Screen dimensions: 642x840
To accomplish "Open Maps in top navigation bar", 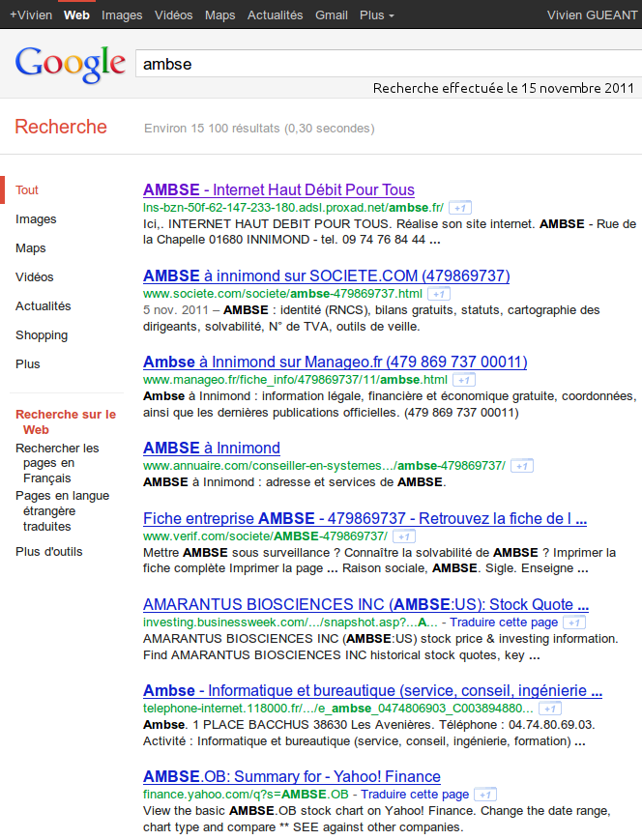I will point(220,15).
